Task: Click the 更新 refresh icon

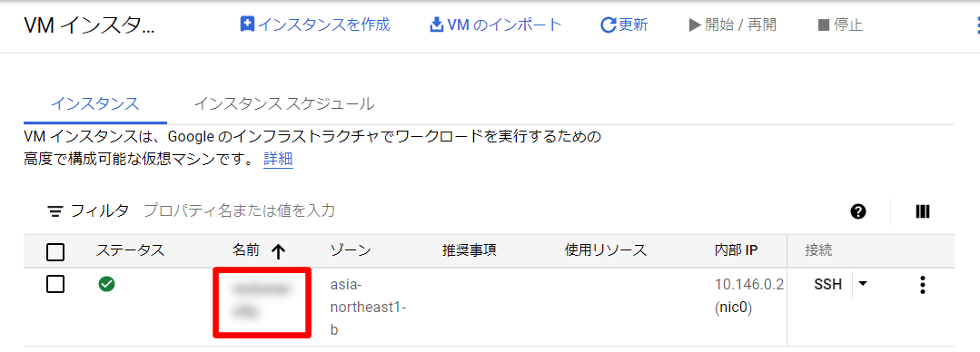Action: [x=609, y=25]
